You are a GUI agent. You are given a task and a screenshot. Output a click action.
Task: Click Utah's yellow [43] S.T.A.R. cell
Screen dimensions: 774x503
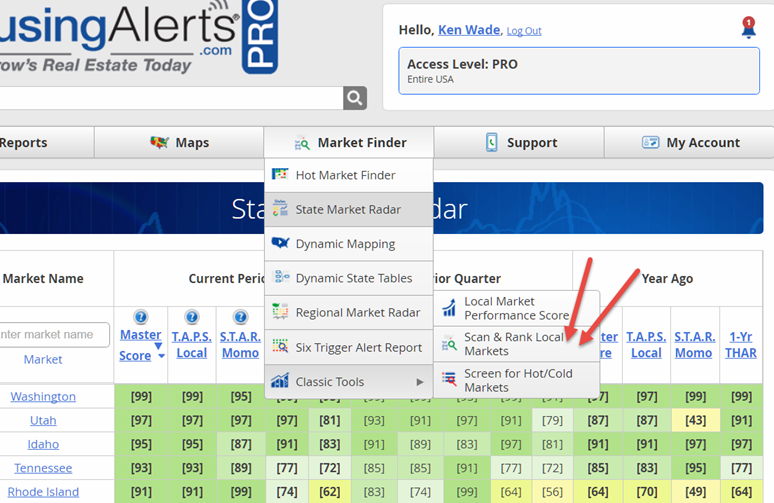695,420
